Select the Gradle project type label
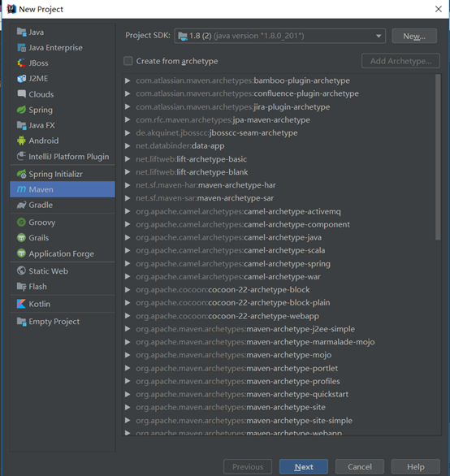Viewport: 450px width, 476px height. point(41,206)
